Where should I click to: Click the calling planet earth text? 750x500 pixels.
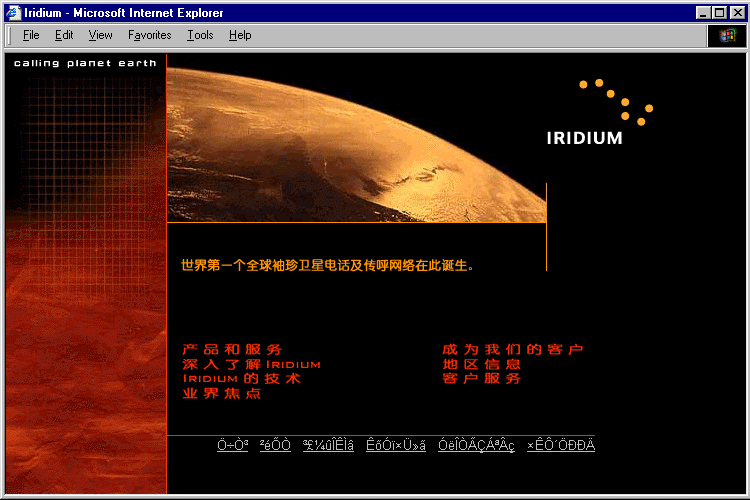point(85,63)
